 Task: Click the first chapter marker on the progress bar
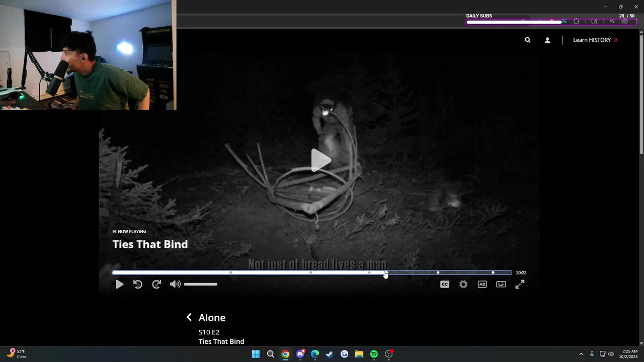point(231,273)
